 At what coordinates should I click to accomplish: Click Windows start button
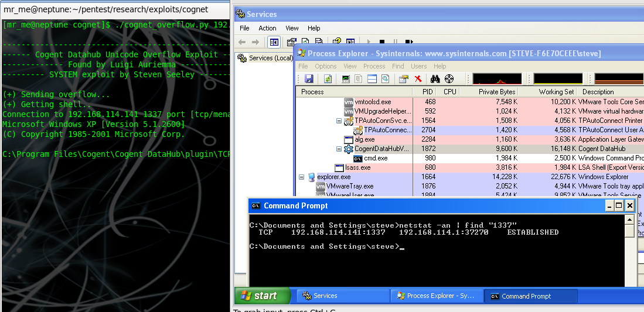[262, 296]
